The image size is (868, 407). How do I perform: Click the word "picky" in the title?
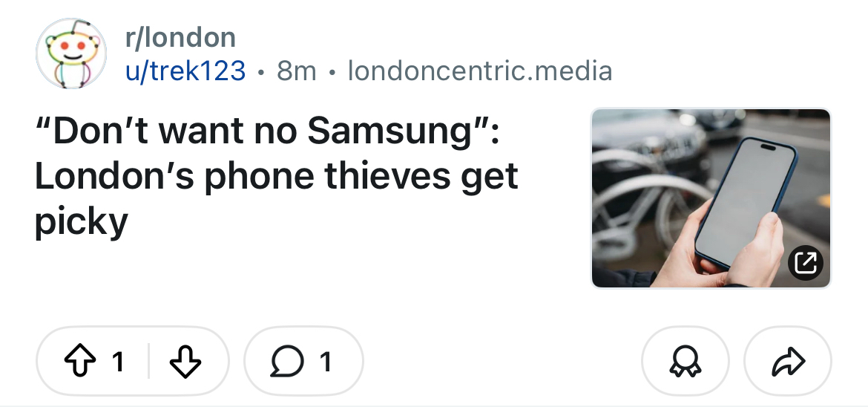coord(82,221)
